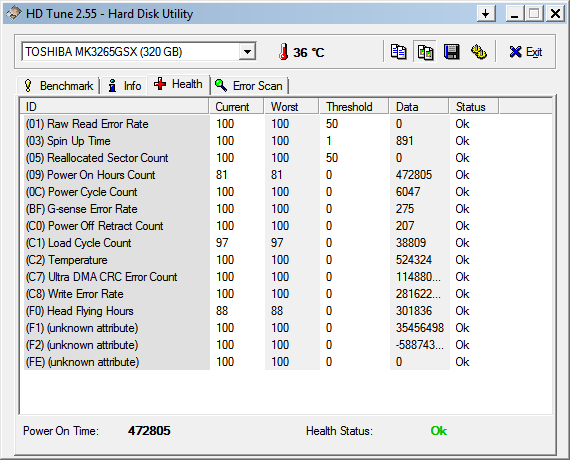Viewport: 570px width, 460px height.
Task: Click the 207 Power Off Retract data
Action: pos(405,226)
